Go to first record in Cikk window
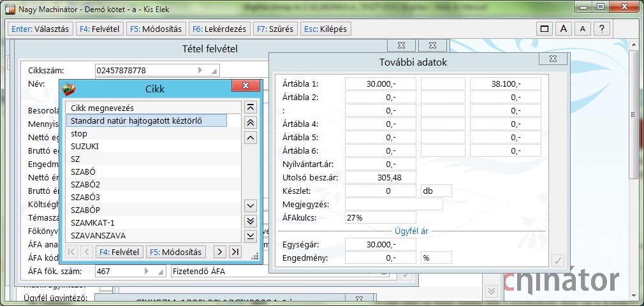Viewport: 644px width, 306px height. (x=71, y=252)
